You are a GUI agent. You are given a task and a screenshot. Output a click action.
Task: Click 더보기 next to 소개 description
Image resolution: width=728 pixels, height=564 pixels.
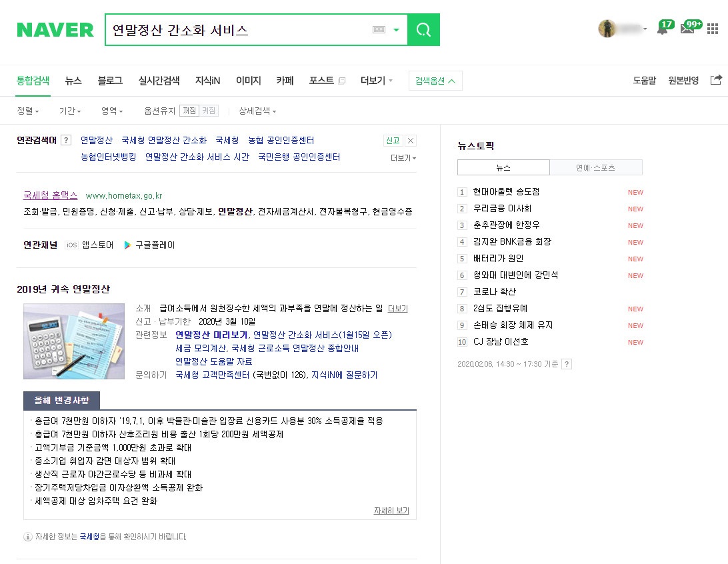398,309
